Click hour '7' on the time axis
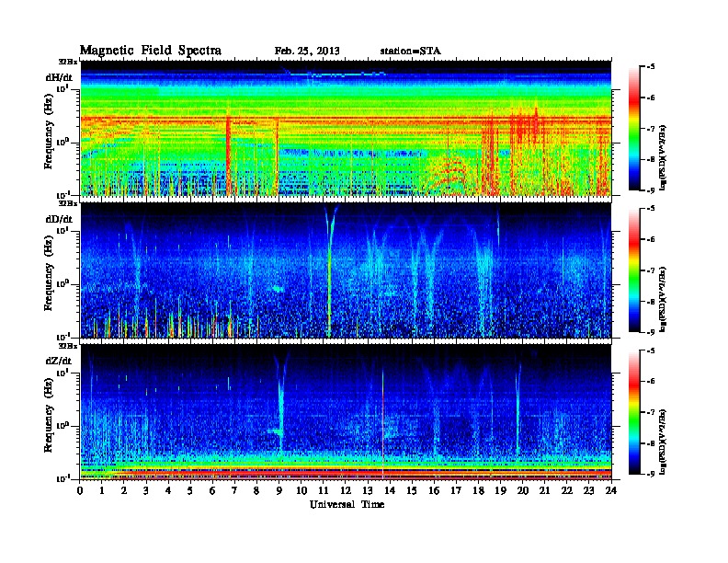Screen dimensions: 728x563 [x=234, y=490]
